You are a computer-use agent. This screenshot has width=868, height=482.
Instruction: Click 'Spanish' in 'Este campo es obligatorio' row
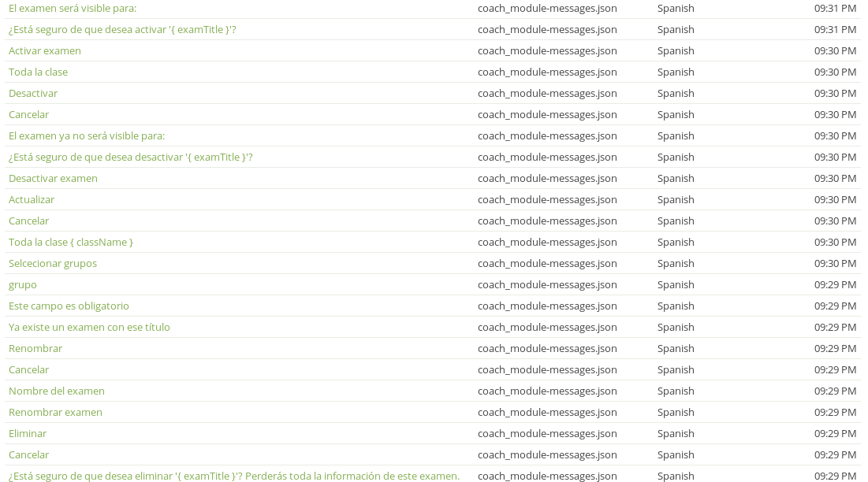(x=676, y=306)
